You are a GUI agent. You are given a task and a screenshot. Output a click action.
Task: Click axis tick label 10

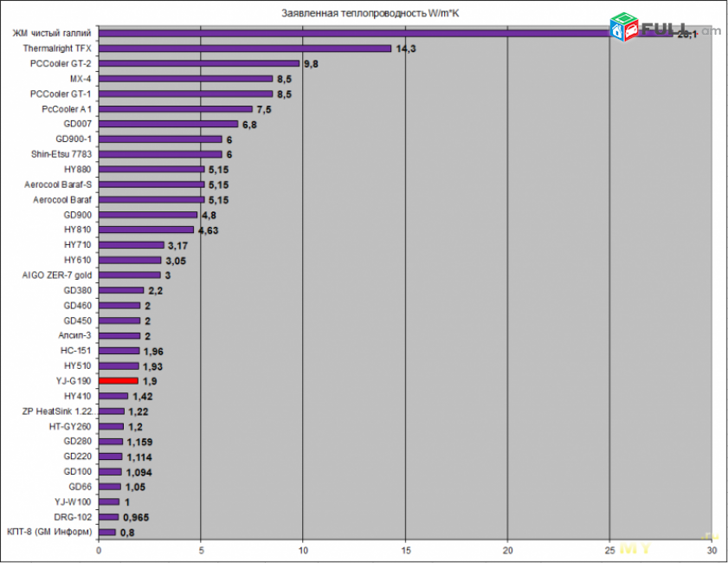303,551
